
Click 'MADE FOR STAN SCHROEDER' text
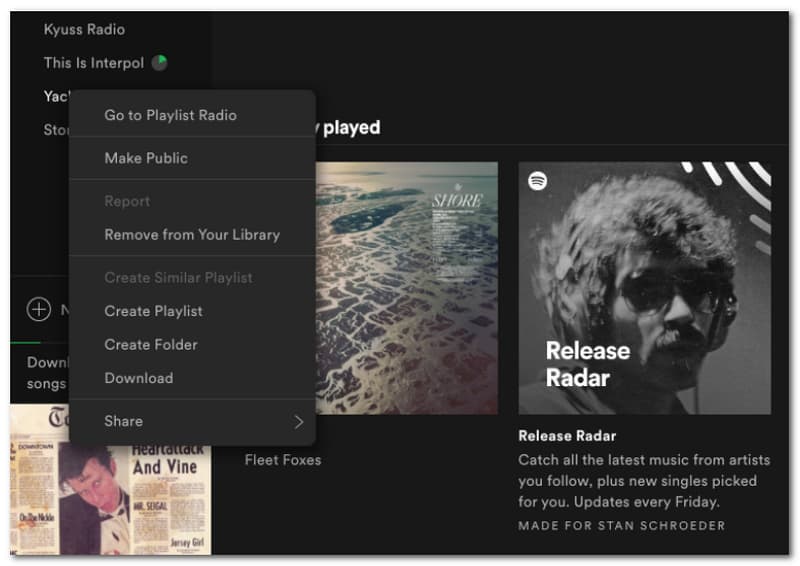621,526
